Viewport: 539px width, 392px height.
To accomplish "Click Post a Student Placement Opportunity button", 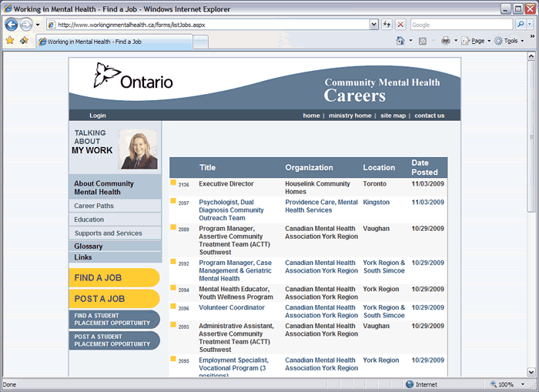I will pos(114,340).
